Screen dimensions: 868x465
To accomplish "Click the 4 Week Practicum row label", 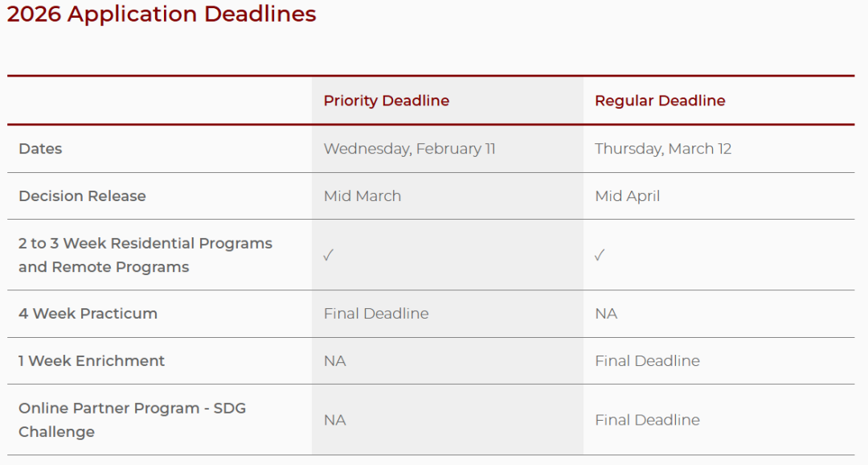I will click(88, 314).
